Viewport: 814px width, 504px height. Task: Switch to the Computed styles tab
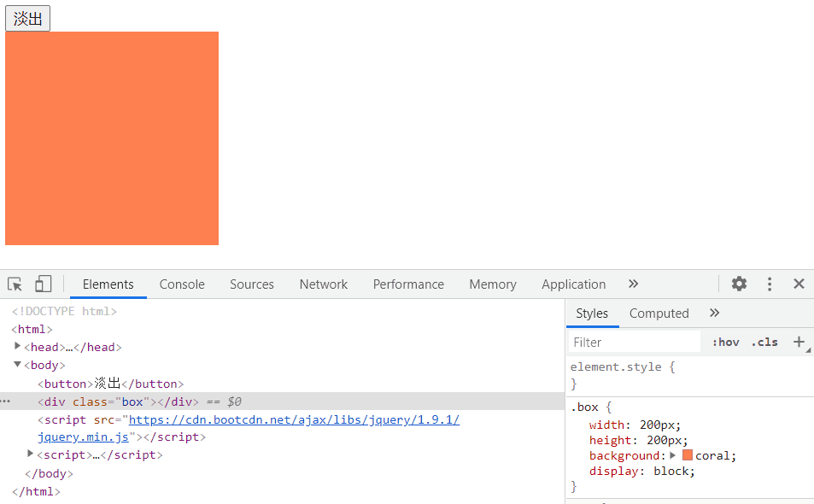(x=659, y=314)
